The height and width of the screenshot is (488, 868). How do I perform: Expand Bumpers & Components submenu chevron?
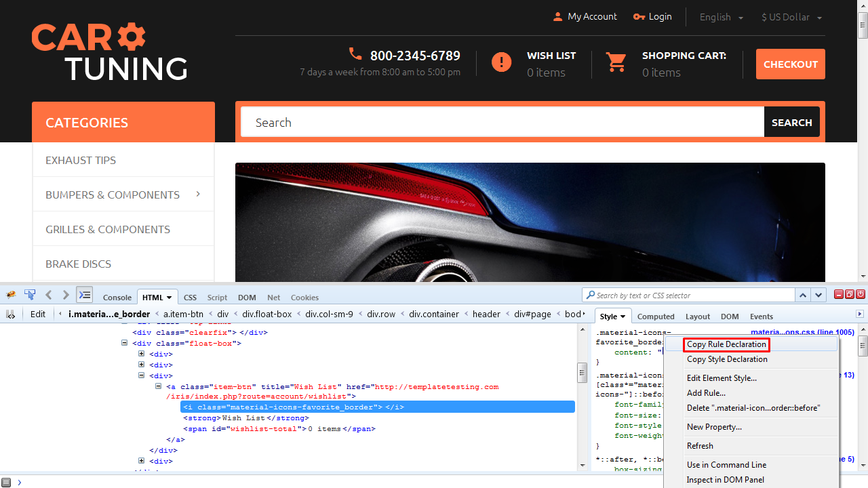pyautogui.click(x=198, y=194)
